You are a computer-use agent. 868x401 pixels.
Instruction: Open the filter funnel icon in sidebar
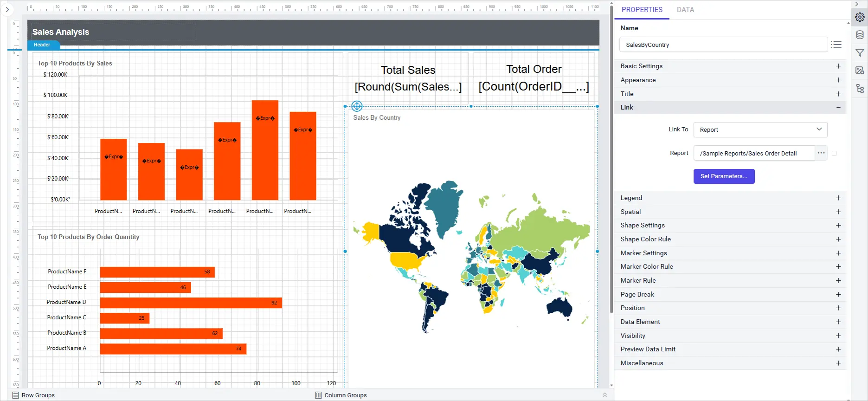point(860,53)
